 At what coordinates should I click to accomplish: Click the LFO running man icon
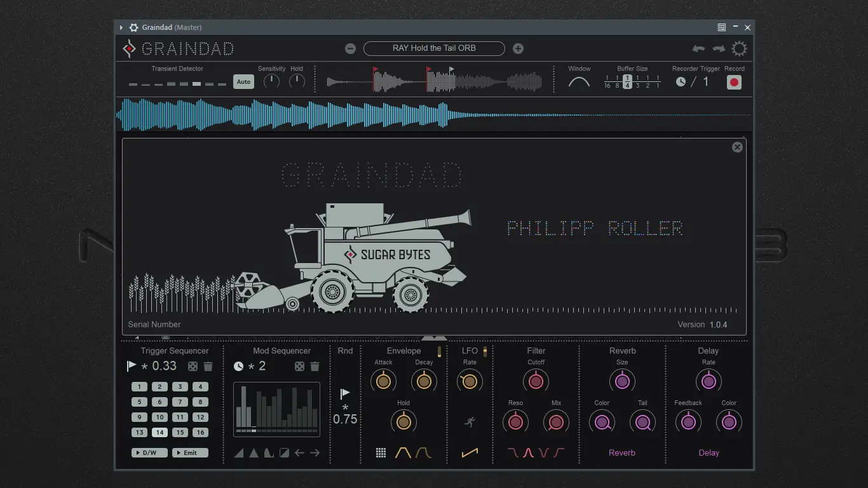pos(470,421)
